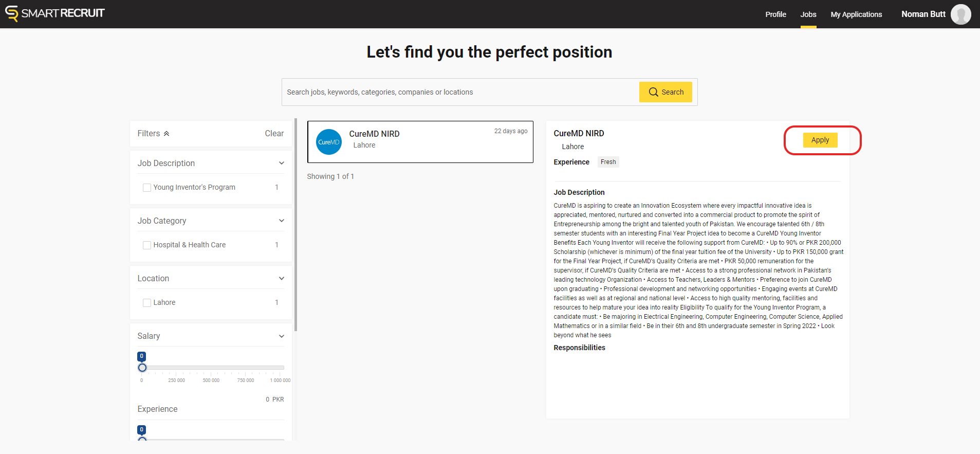Click the SmartRecruit logo
Screen dimensions: 980x454
[x=55, y=13]
